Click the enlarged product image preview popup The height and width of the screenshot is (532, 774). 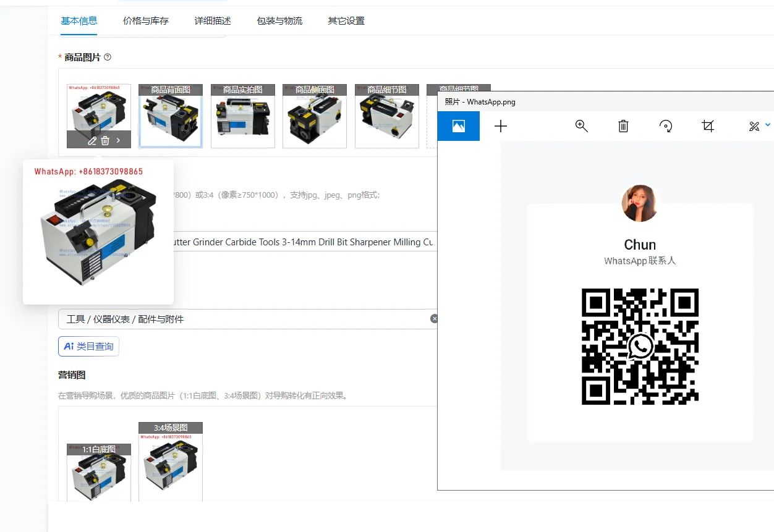coord(98,232)
